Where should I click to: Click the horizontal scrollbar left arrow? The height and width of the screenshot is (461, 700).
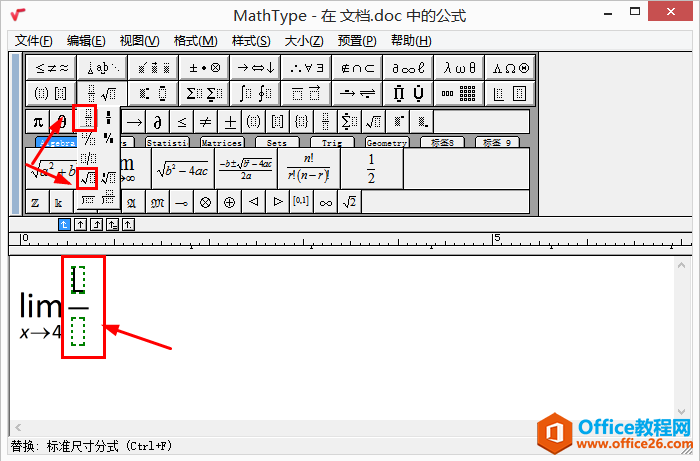18,428
